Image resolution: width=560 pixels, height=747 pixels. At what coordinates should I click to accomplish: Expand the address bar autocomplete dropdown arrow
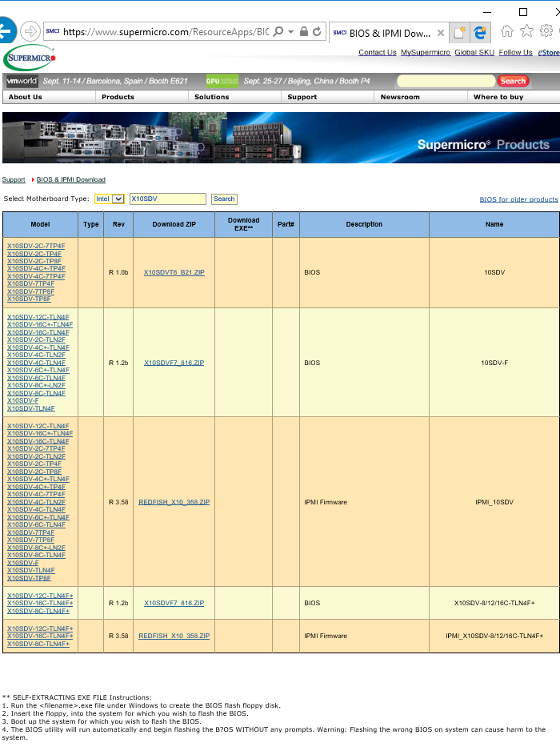[x=291, y=32]
